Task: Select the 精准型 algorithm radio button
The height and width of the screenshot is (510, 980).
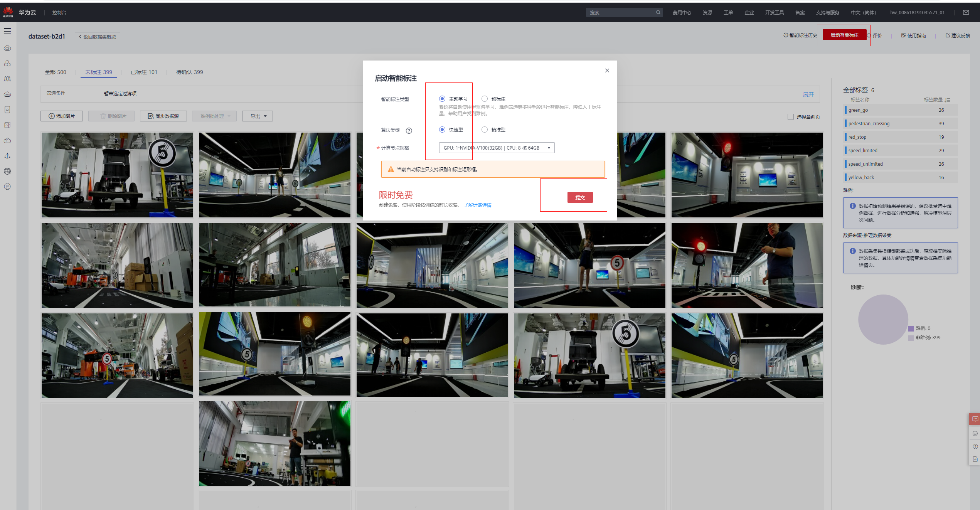Action: [485, 130]
